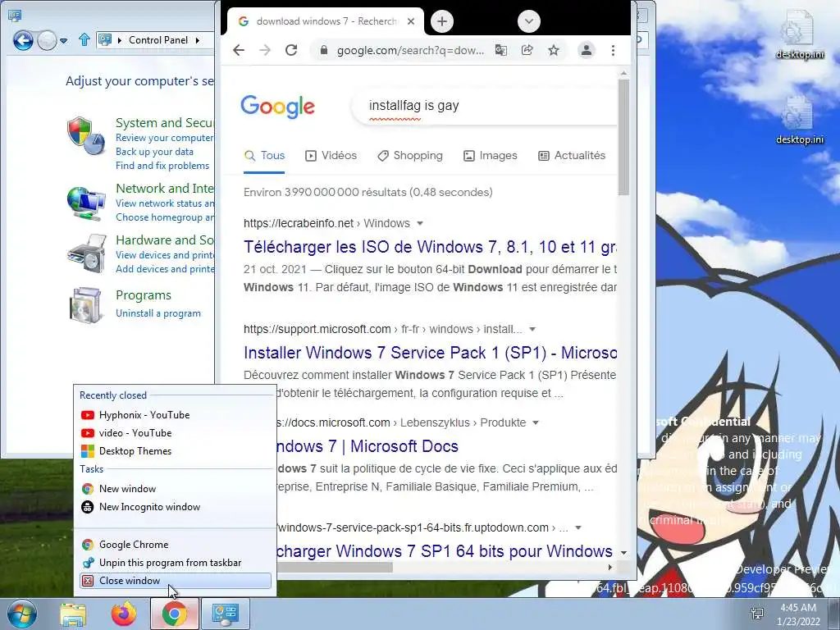840x630 pixels.
Task: Click the Control Panel taskbar button
Action: point(225,614)
